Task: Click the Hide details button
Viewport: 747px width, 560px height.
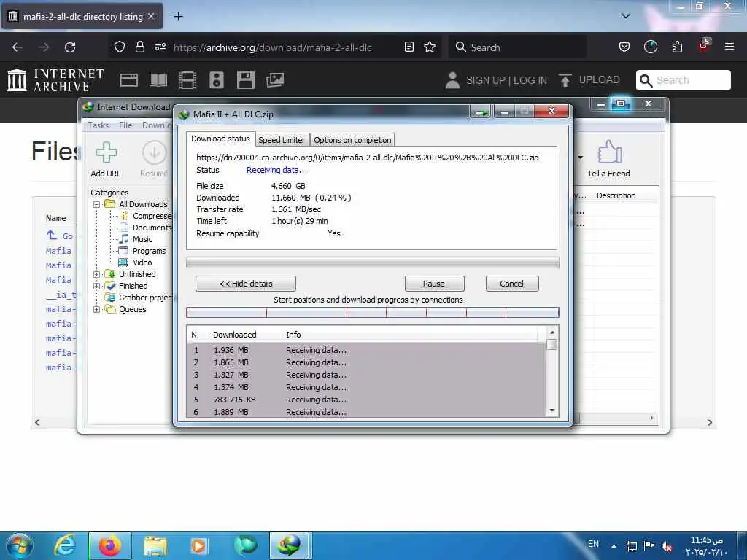Action: point(245,284)
